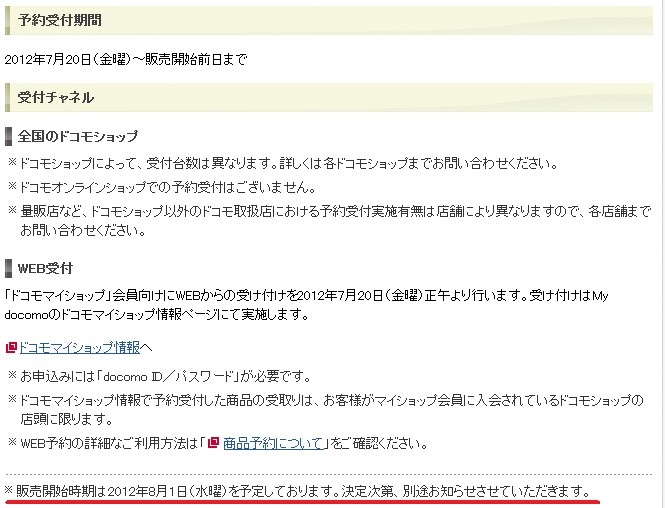Click paragraph about ドコモマイショップ会員 WEB reception
Viewport: 665px width, 508px height.
pyautogui.click(x=306, y=305)
